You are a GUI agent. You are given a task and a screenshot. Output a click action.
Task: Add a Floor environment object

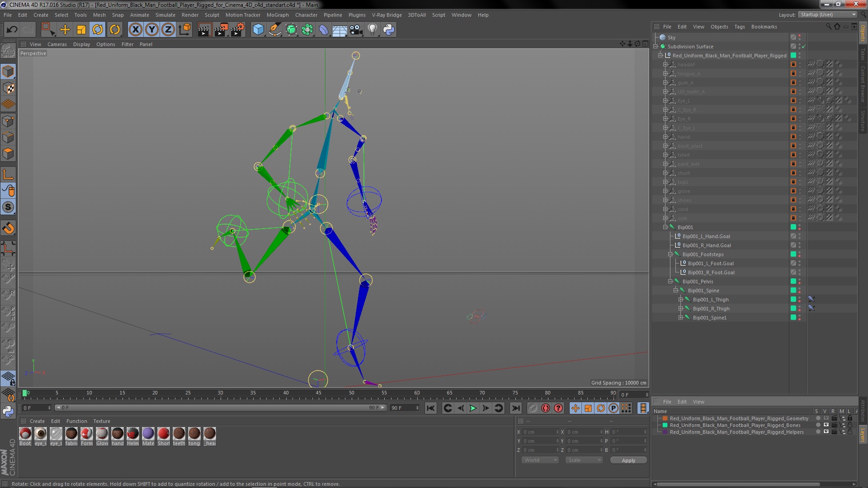click(340, 30)
